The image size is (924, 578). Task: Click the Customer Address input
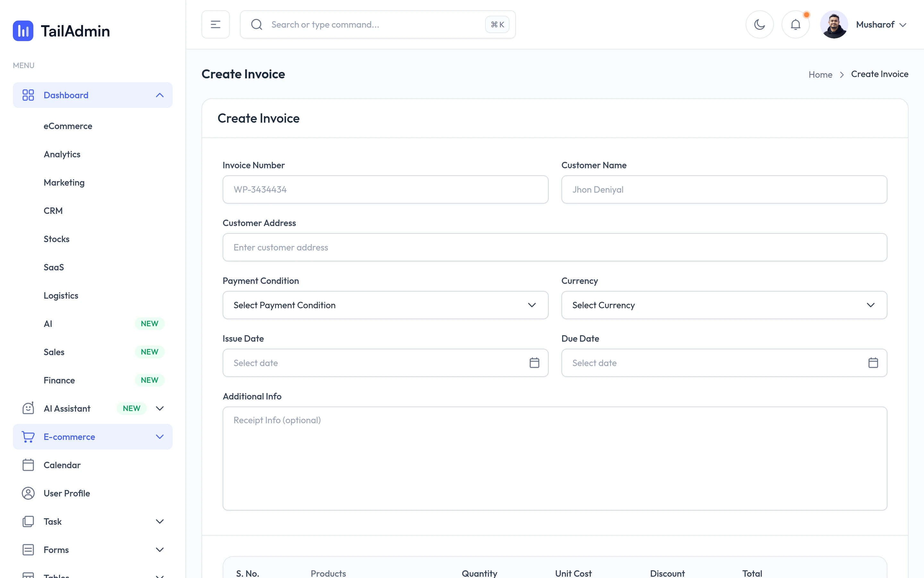[555, 247]
